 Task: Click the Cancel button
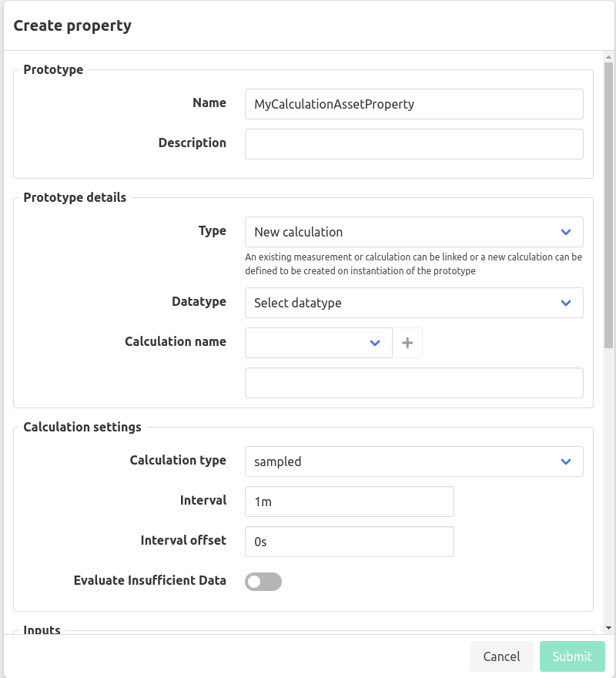[501, 656]
